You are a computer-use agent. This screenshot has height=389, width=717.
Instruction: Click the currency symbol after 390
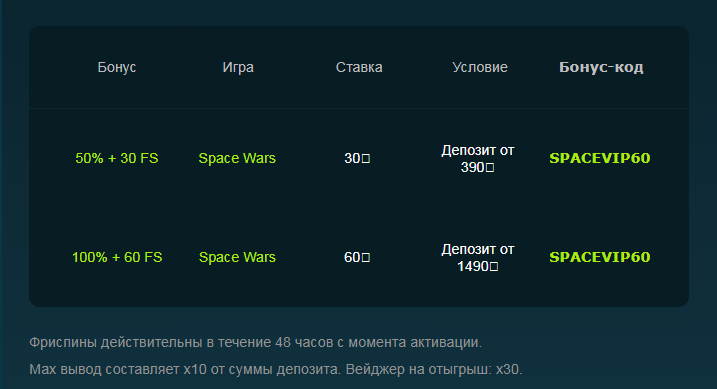pyautogui.click(x=490, y=168)
